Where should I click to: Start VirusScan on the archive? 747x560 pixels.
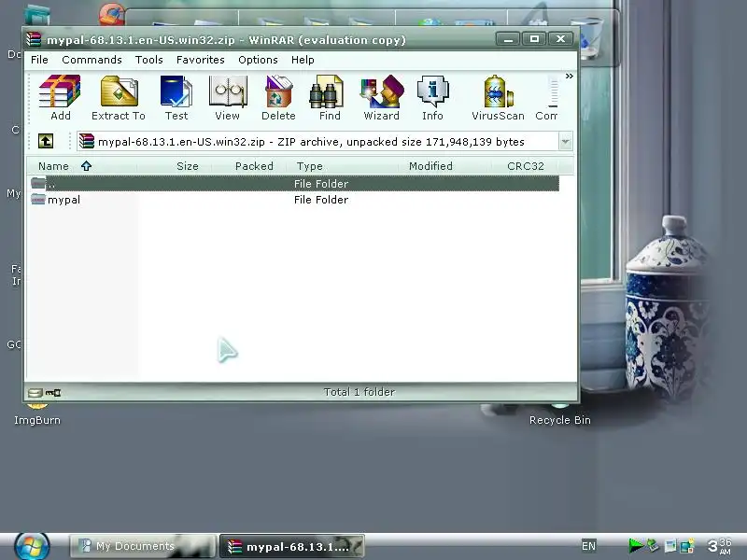(x=498, y=98)
